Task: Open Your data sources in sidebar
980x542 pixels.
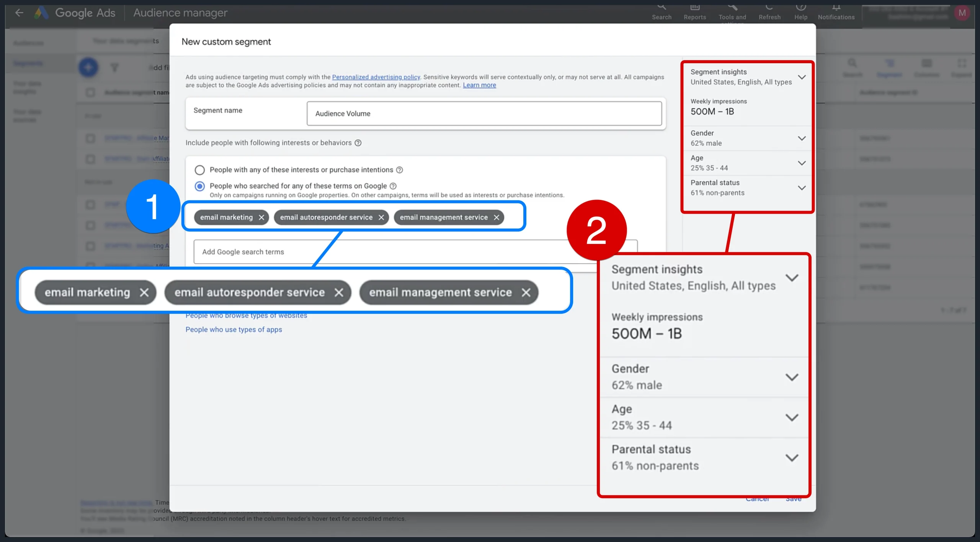Action: point(27,116)
